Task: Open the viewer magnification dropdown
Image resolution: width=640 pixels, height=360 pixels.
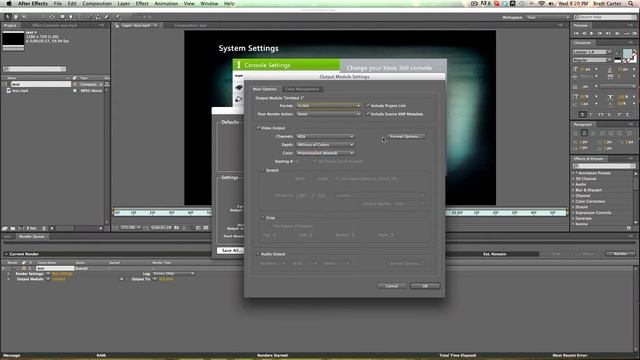Action: (130, 227)
